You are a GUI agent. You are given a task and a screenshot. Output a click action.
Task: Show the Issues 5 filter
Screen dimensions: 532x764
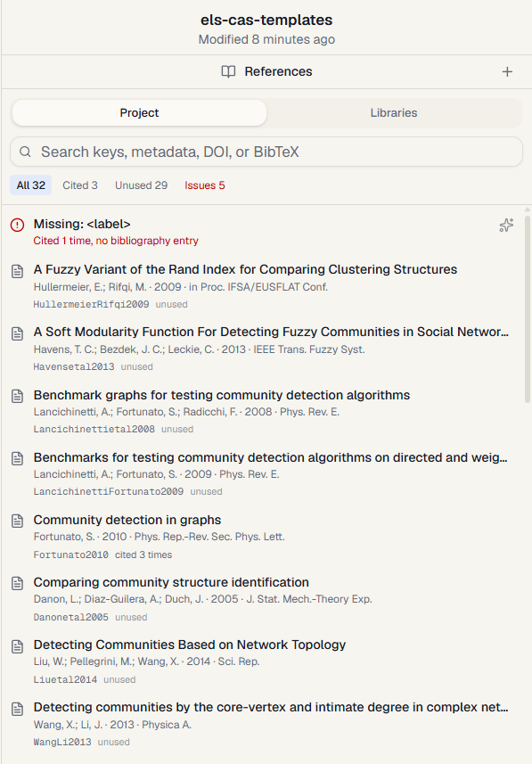205,185
